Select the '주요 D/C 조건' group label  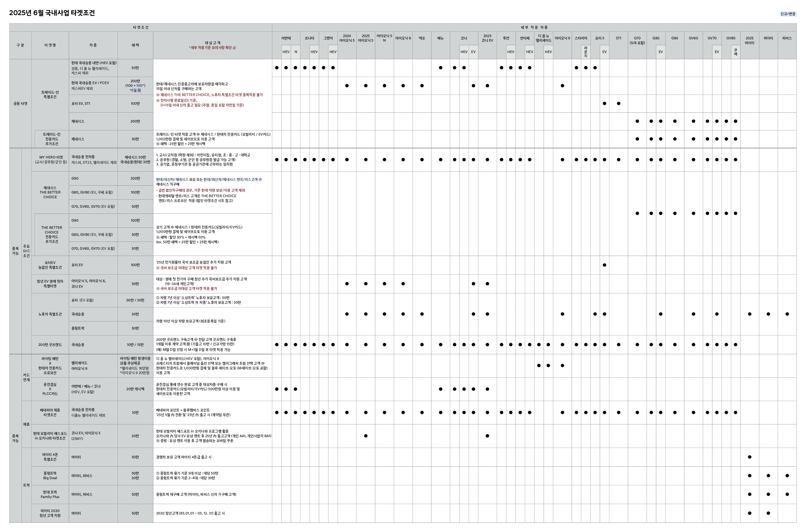point(27,251)
